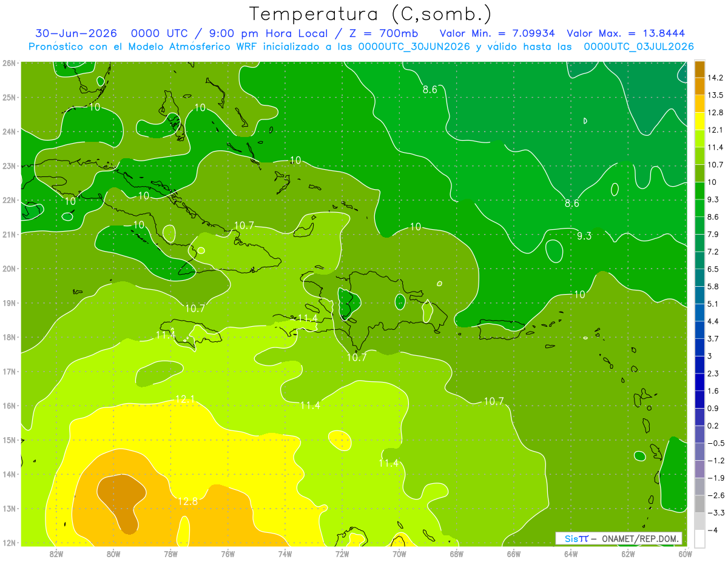Click the '-0.5' color scale label
Screen dimensions: 728x562
pyautogui.click(x=716, y=443)
